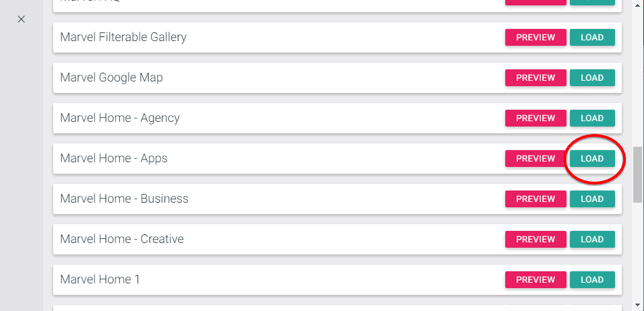Load the Marvel Home - Creative template
The height and width of the screenshot is (311, 644).
(x=592, y=240)
